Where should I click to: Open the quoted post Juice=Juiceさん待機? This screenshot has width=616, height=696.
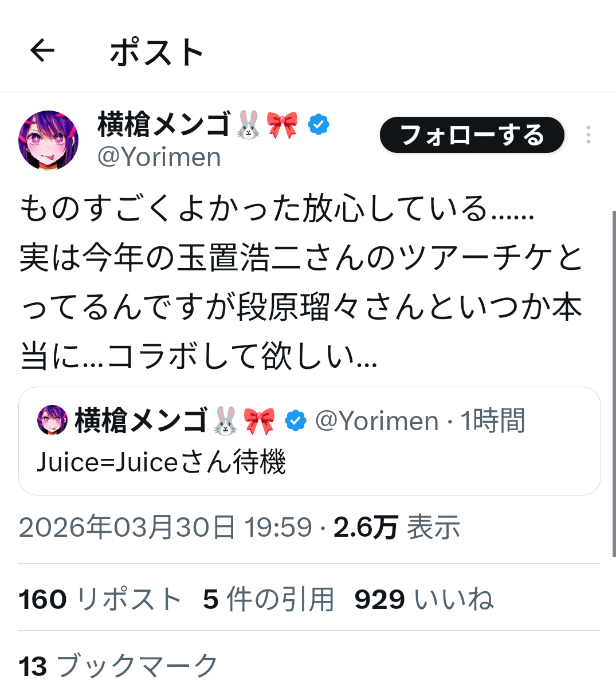(x=309, y=441)
